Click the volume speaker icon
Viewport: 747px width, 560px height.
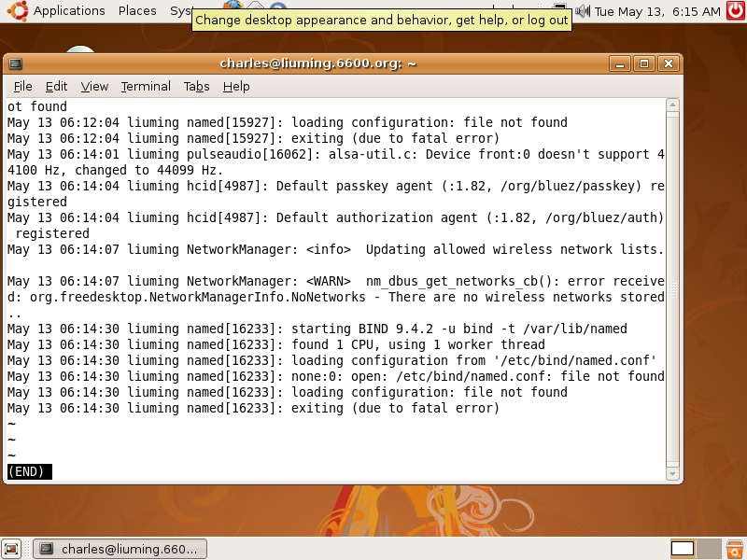tap(582, 10)
